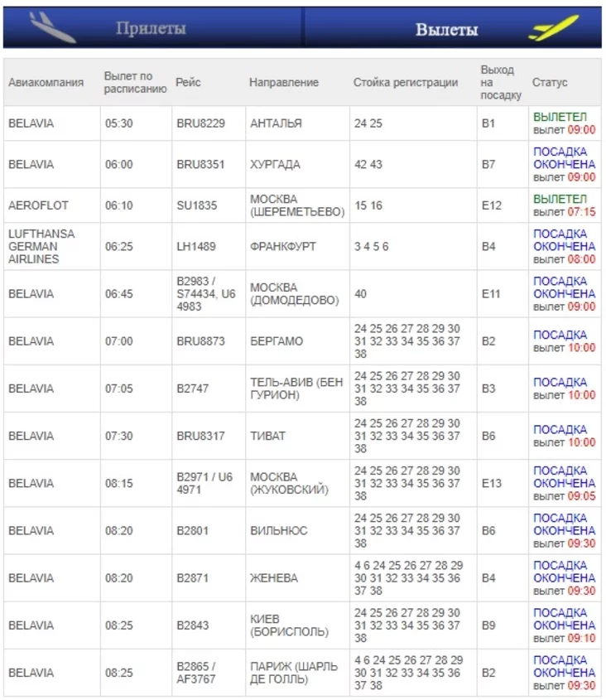Click scheduled time 07:30
The height and width of the screenshot is (700, 606).
119,436
